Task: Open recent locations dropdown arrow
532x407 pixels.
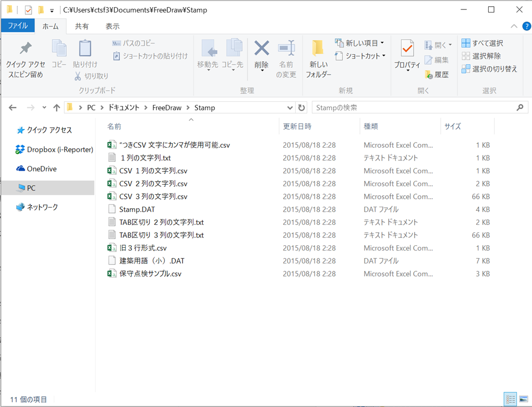Action: pos(44,108)
